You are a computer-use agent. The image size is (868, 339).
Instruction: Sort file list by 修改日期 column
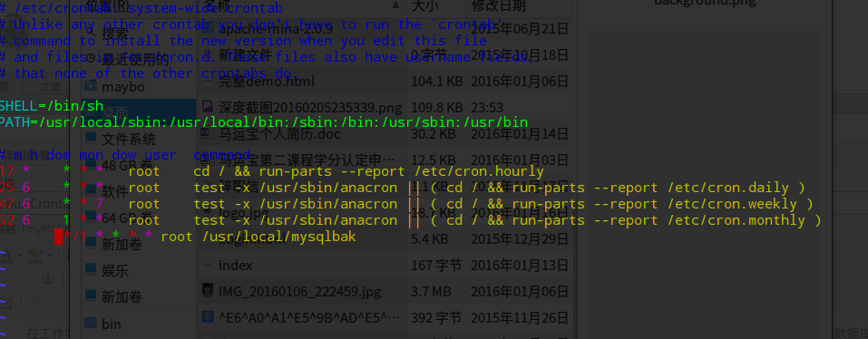[499, 6]
